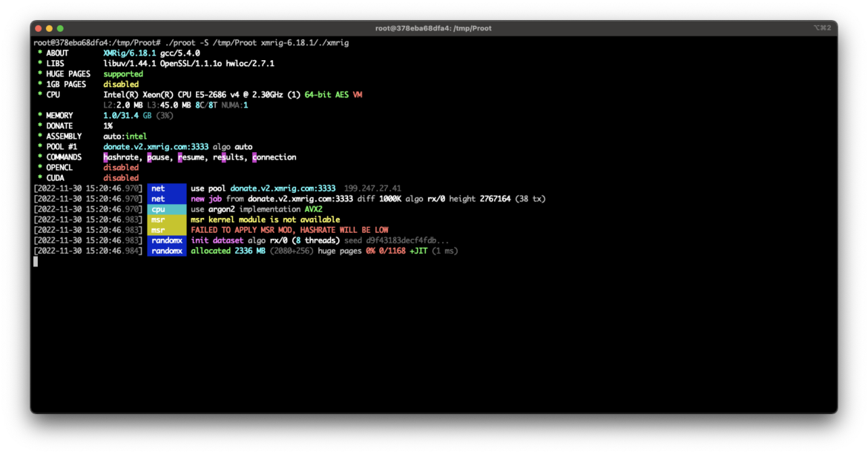Image resolution: width=868 pixels, height=454 pixels.
Task: Click the results command word
Action: pos(228,157)
